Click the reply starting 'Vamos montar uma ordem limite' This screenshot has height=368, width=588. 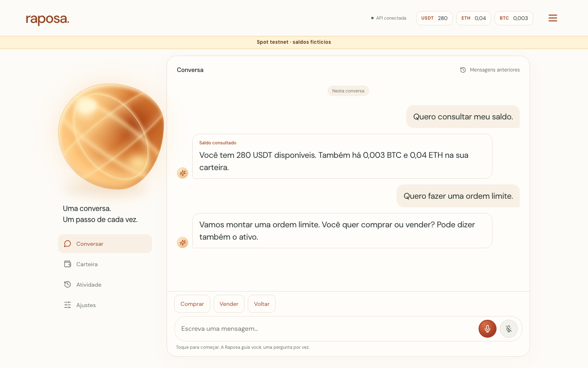[342, 231]
